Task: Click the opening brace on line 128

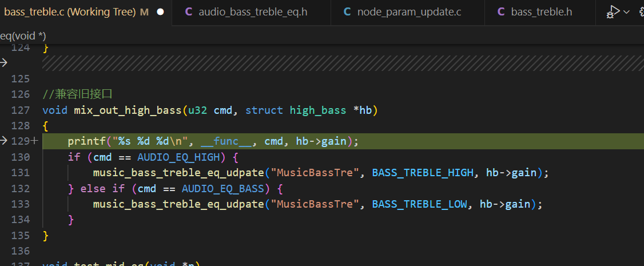Action: [x=46, y=126]
